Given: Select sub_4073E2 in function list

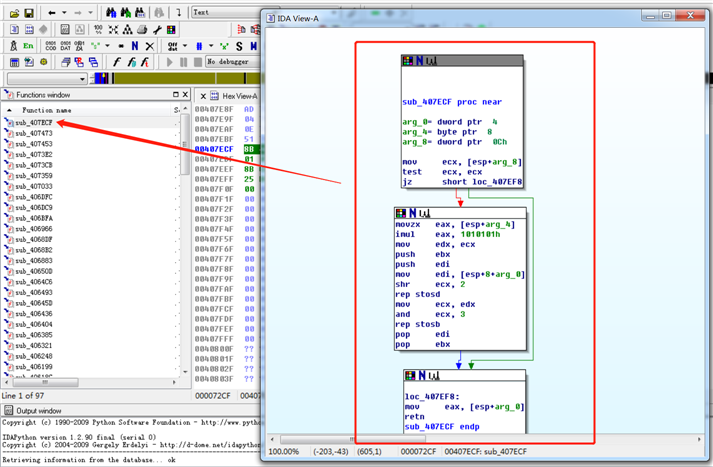Looking at the screenshot, I should (34, 155).
